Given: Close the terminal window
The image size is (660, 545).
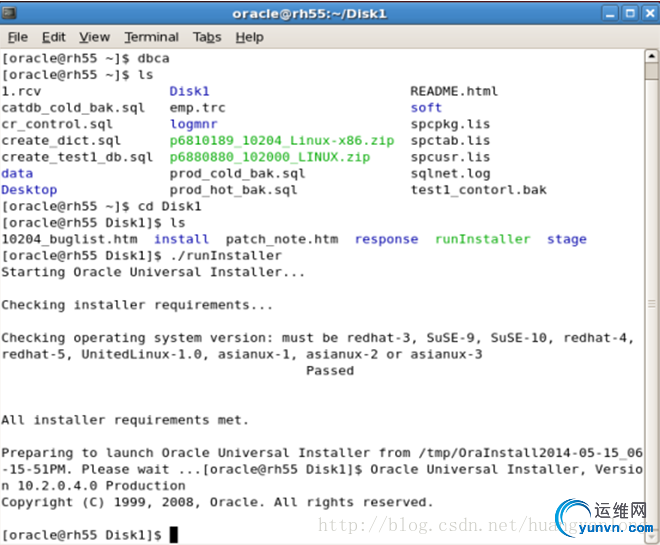Looking at the screenshot, I should pos(650,14).
